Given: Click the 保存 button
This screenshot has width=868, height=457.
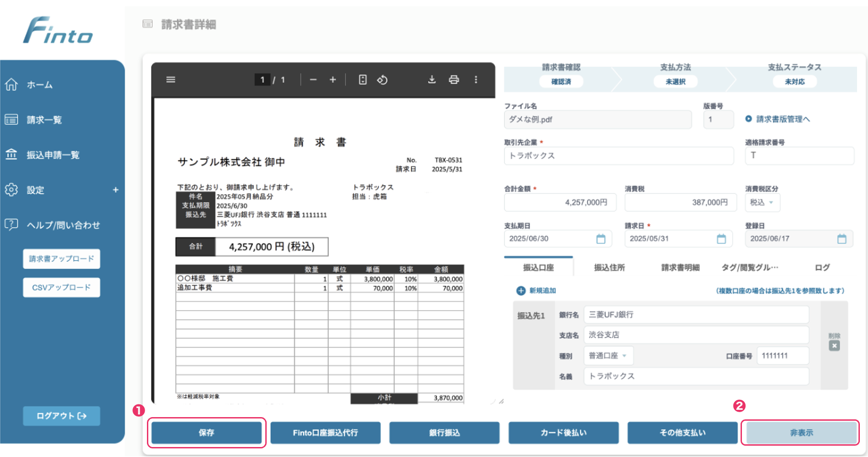Looking at the screenshot, I should point(206,433).
